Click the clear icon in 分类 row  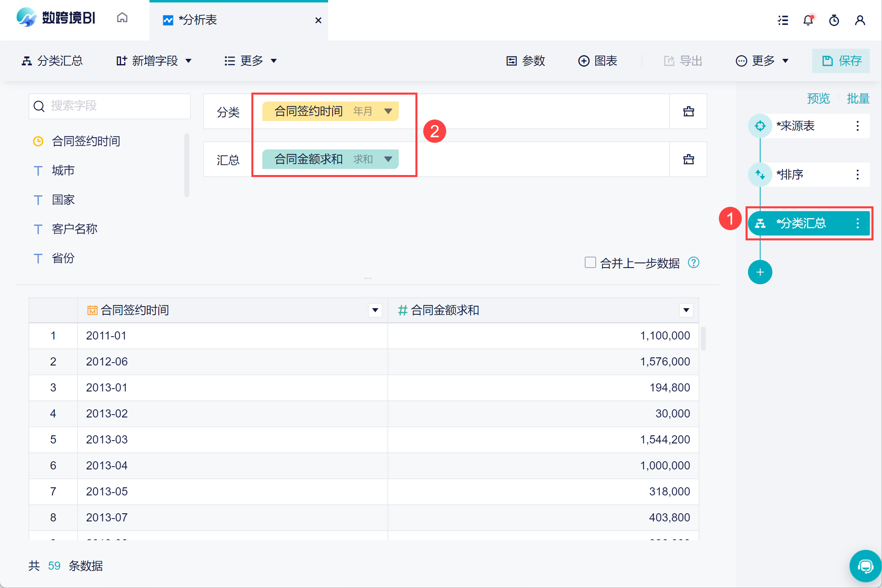click(x=689, y=111)
